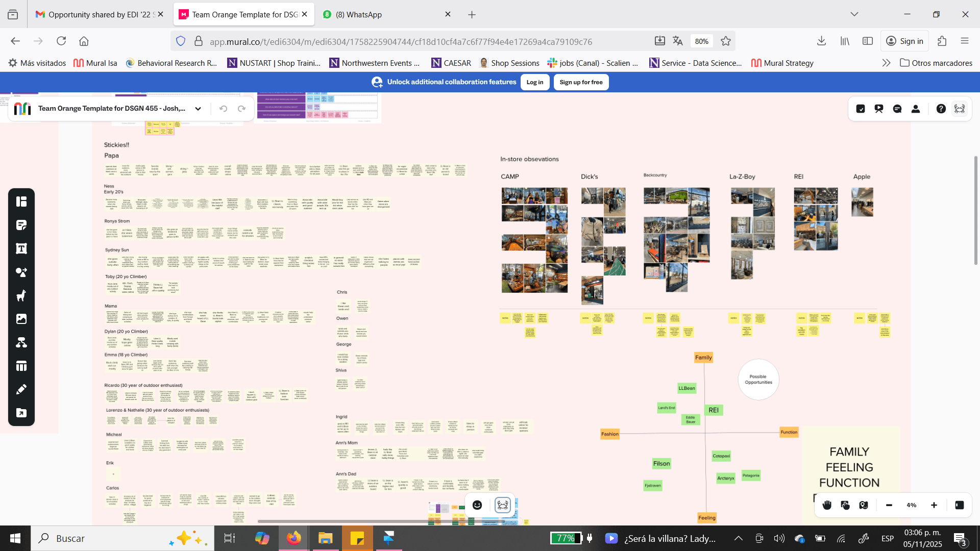Toggle the minimap view button
The height and width of the screenshot is (551, 980).
pos(959,505)
